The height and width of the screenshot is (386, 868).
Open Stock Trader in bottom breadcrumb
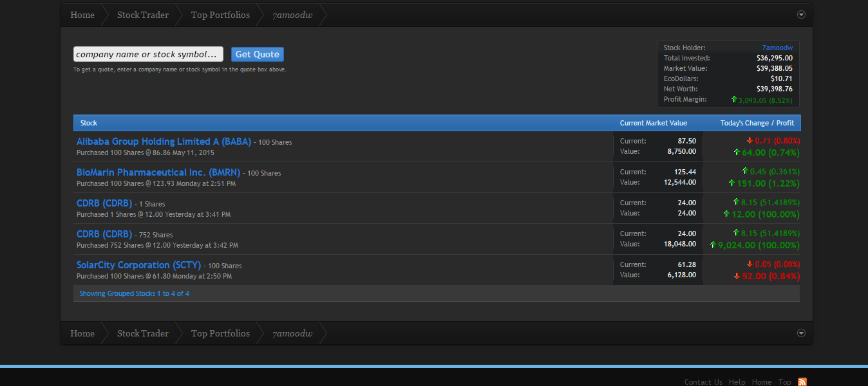click(143, 333)
